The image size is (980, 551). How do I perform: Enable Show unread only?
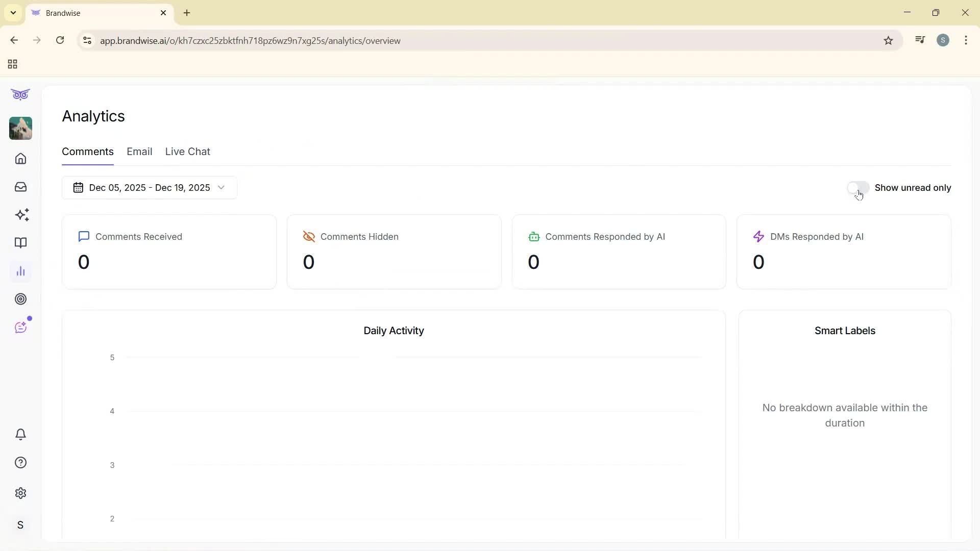coord(857,187)
